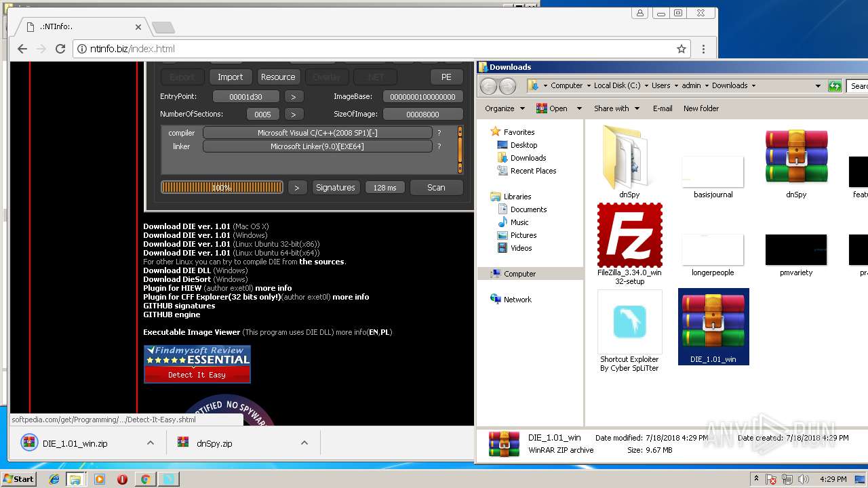Image resolution: width=868 pixels, height=488 pixels.
Task: Click Download DIE DLL link
Action: 176,270
